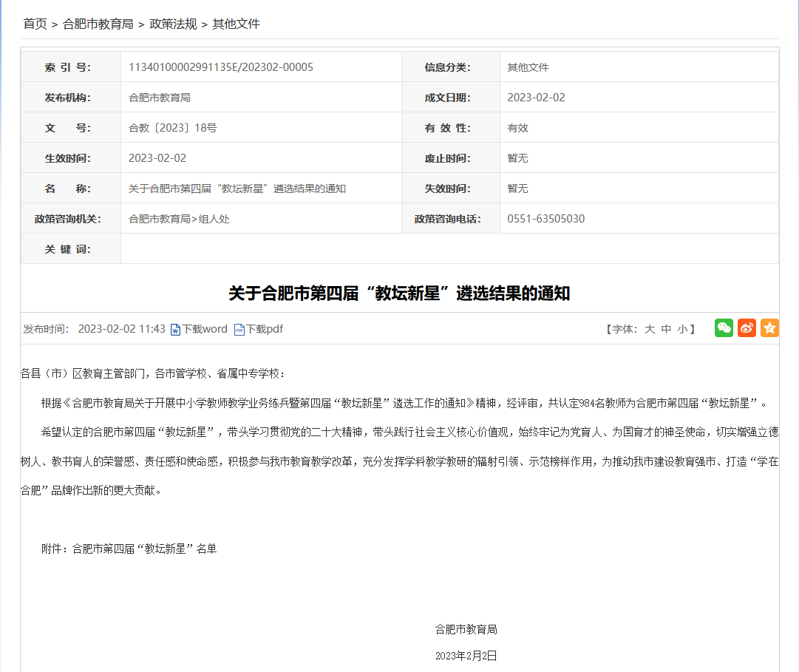Screen dimensions: 799x672
Task: Share the notice via the Weibo icon
Action: (x=747, y=328)
